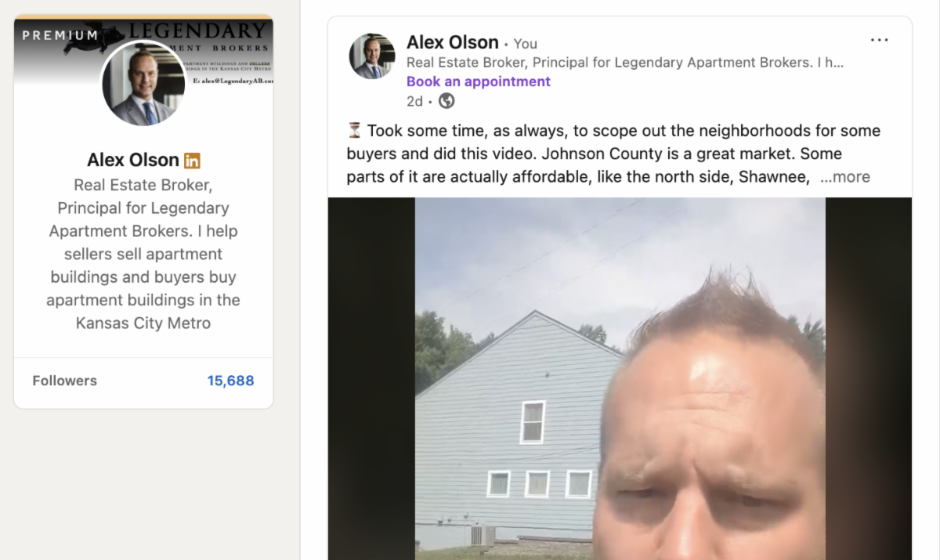This screenshot has width=940, height=560.
Task: Open the three-dot post options menu
Action: pyautogui.click(x=880, y=40)
